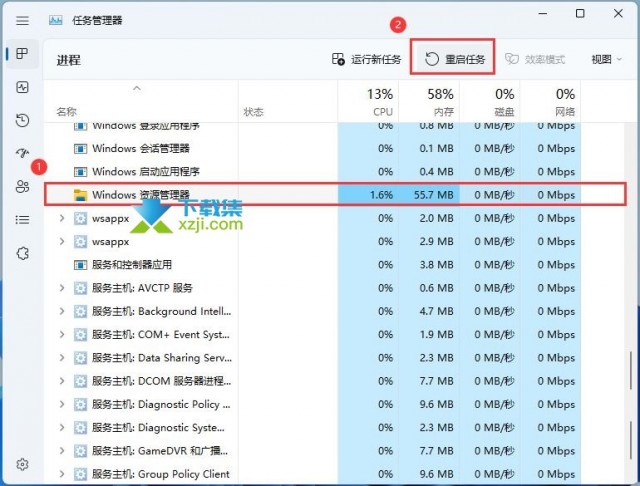Click the 1.6% CPU value
The width and height of the screenshot is (640, 486).
381,195
